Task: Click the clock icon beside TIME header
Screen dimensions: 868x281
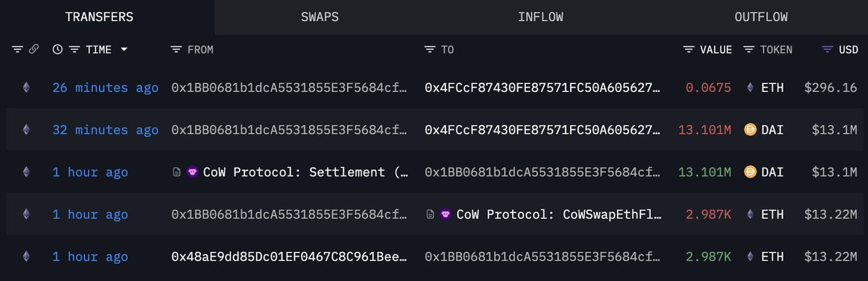Action: [58, 50]
